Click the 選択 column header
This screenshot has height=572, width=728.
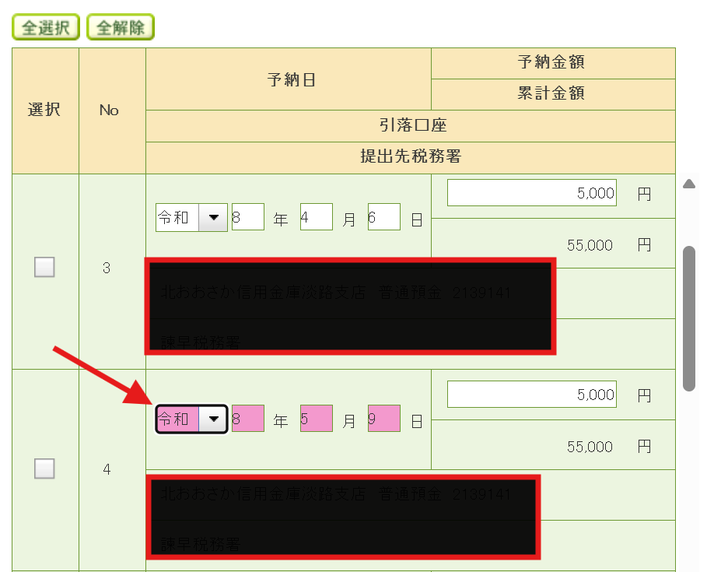point(44,110)
